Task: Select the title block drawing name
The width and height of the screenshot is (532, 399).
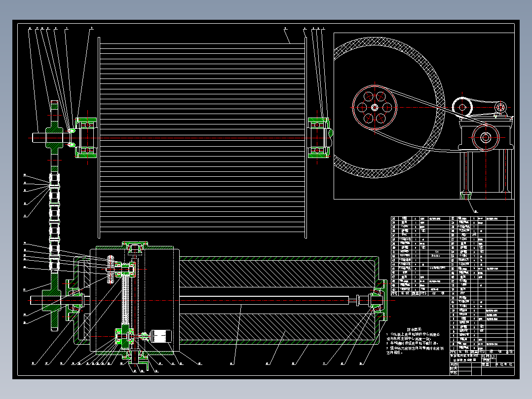Action: click(465, 358)
